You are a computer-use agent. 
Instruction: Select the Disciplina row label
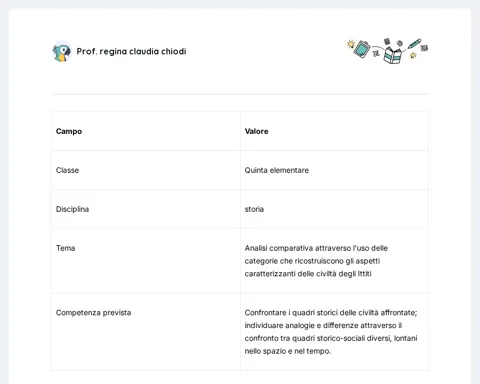72,209
